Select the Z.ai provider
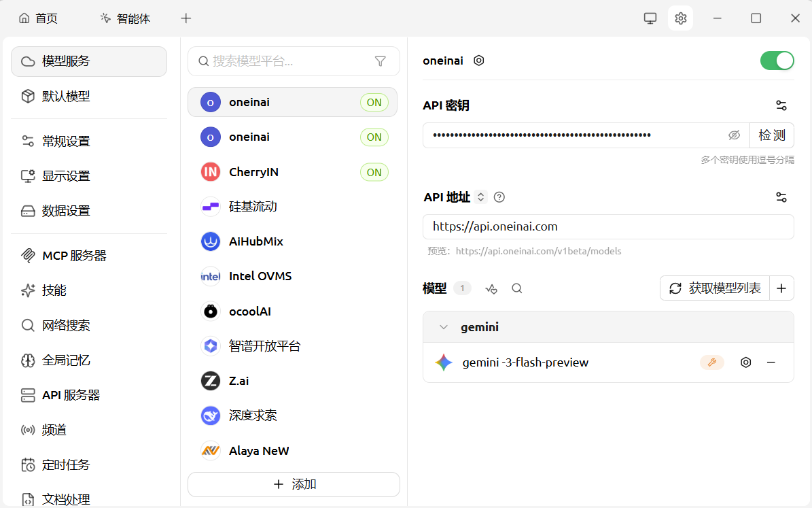The width and height of the screenshot is (812, 508). point(293,381)
